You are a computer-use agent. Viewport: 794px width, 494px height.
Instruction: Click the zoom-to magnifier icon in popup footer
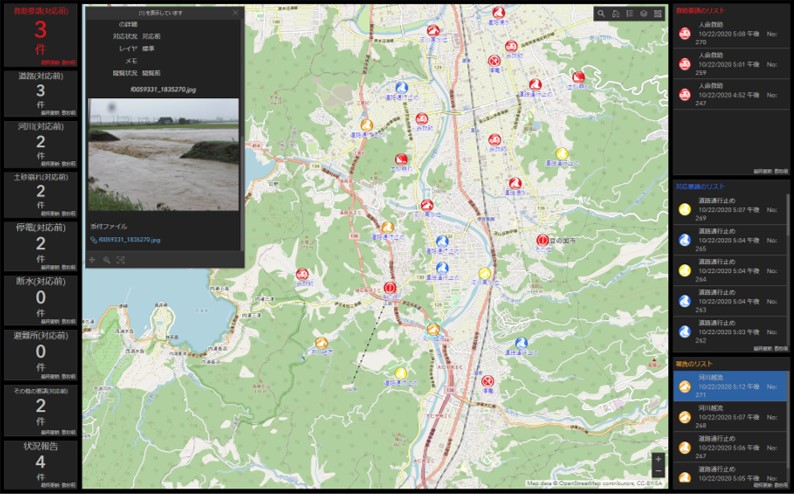(107, 260)
